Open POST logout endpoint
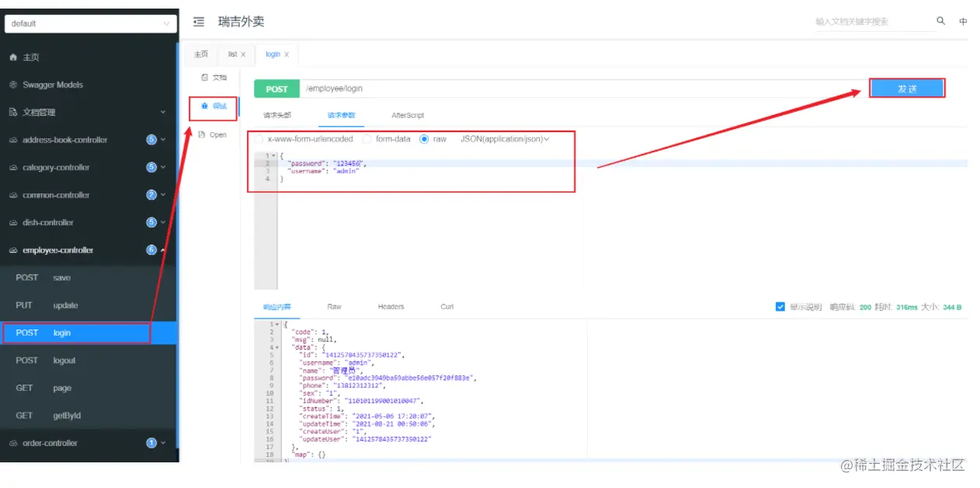The width and height of the screenshot is (980, 488). coord(89,361)
